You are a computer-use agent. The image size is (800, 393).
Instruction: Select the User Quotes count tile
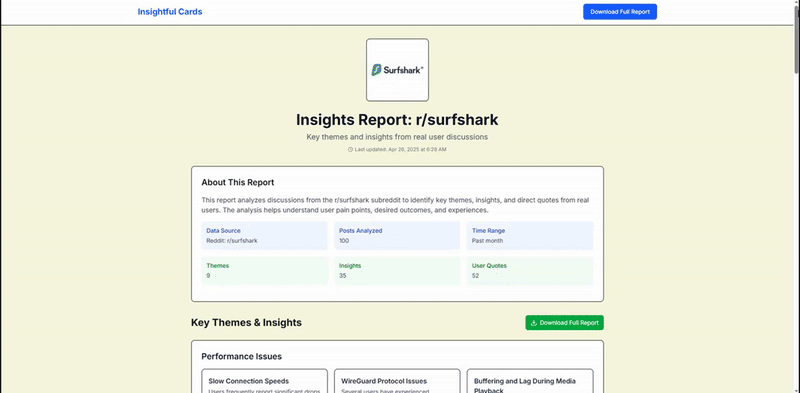530,271
